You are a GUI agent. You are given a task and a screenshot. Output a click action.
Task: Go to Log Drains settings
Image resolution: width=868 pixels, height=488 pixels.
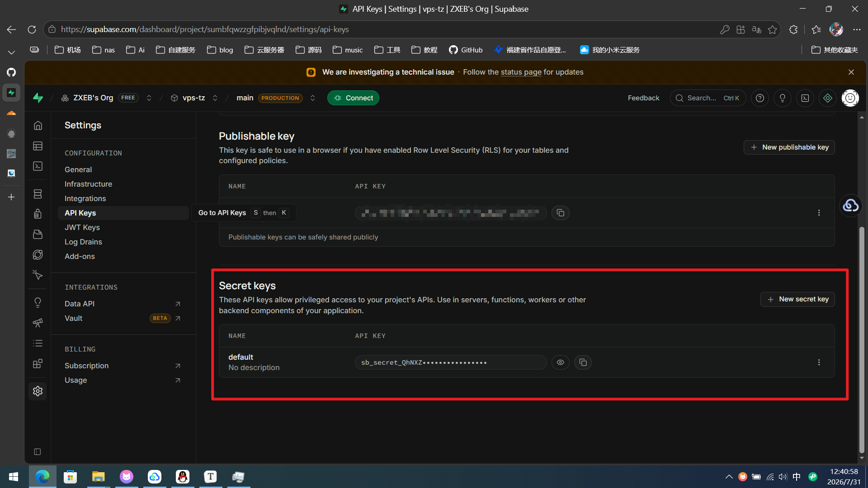[83, 242]
